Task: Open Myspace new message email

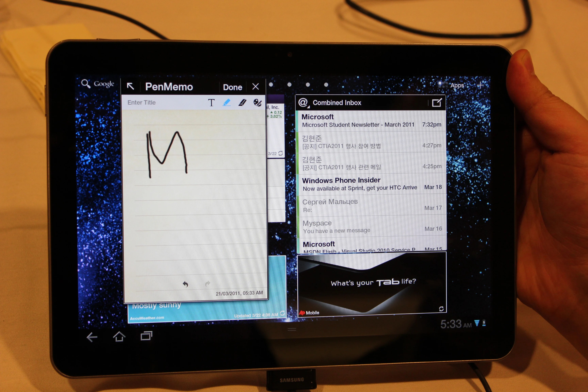Action: [372, 226]
